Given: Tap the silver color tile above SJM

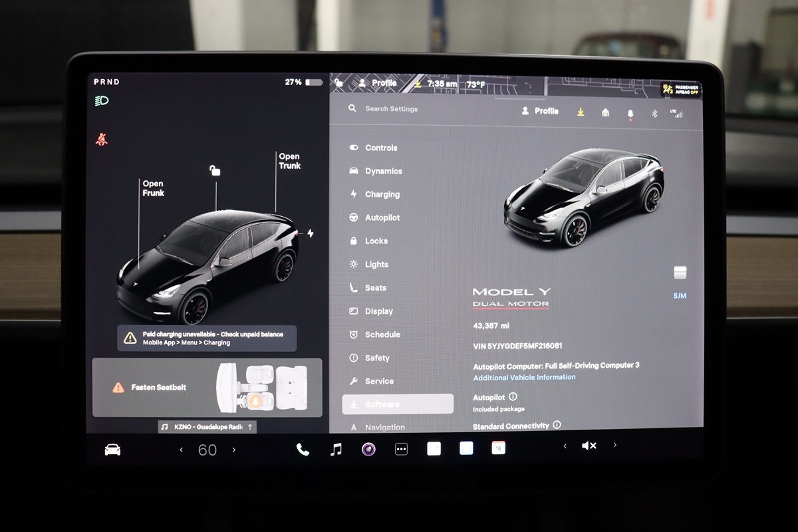Looking at the screenshot, I should point(680,272).
